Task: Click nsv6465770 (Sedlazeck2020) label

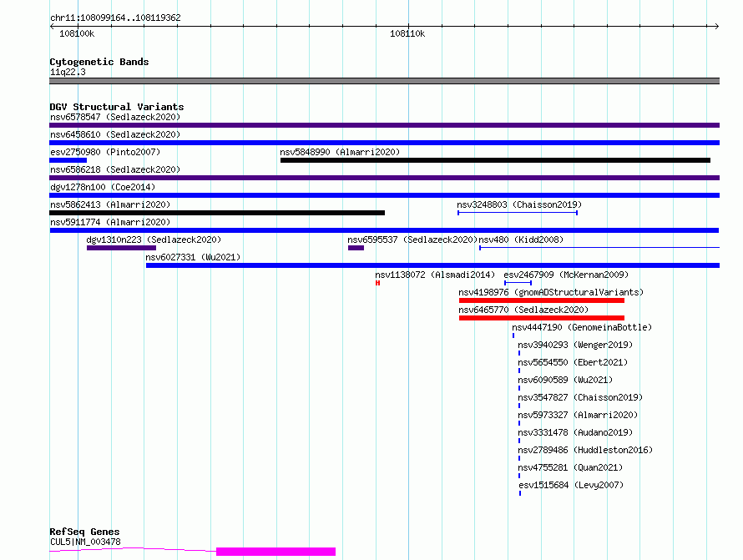Action: coord(523,310)
